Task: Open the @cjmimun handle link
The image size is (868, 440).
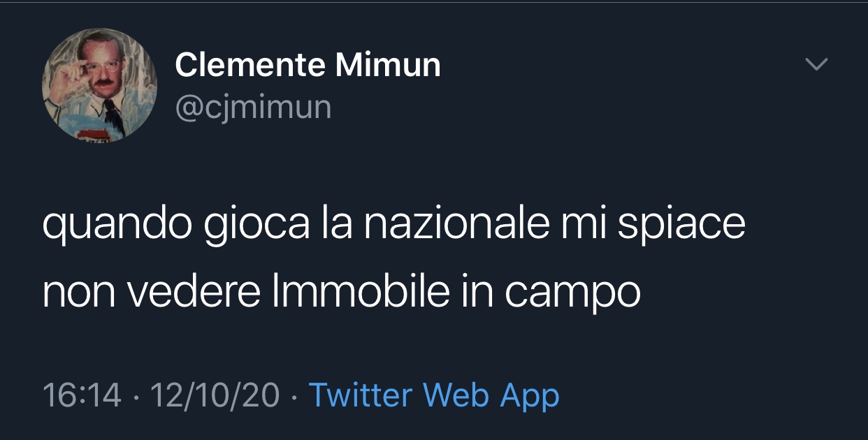Action: point(253,108)
